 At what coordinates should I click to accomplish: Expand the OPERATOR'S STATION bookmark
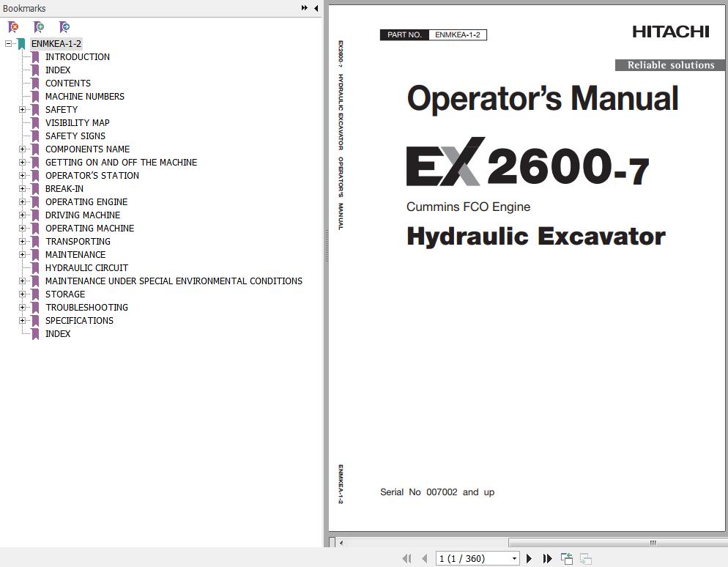tap(22, 176)
